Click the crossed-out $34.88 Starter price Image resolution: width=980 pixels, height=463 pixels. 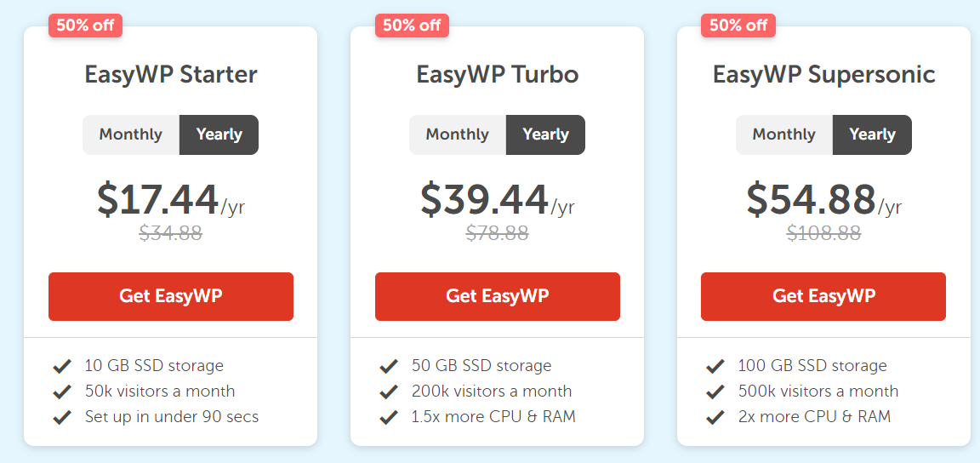click(171, 233)
